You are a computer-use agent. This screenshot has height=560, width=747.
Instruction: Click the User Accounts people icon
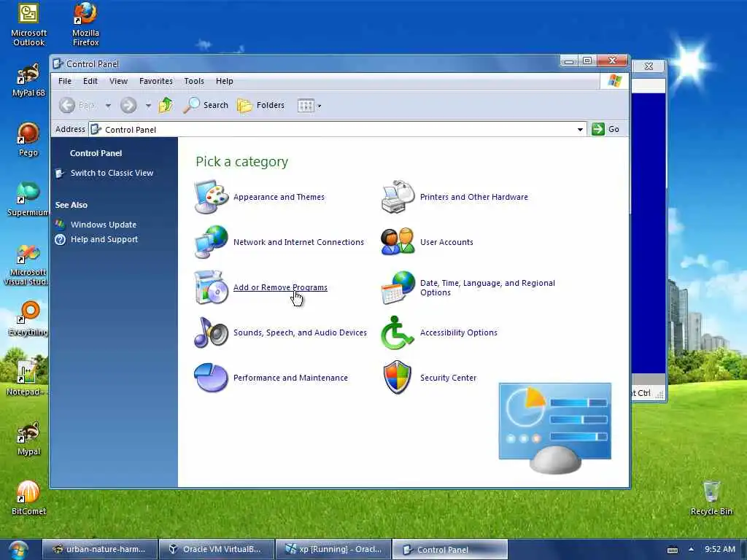coord(398,242)
